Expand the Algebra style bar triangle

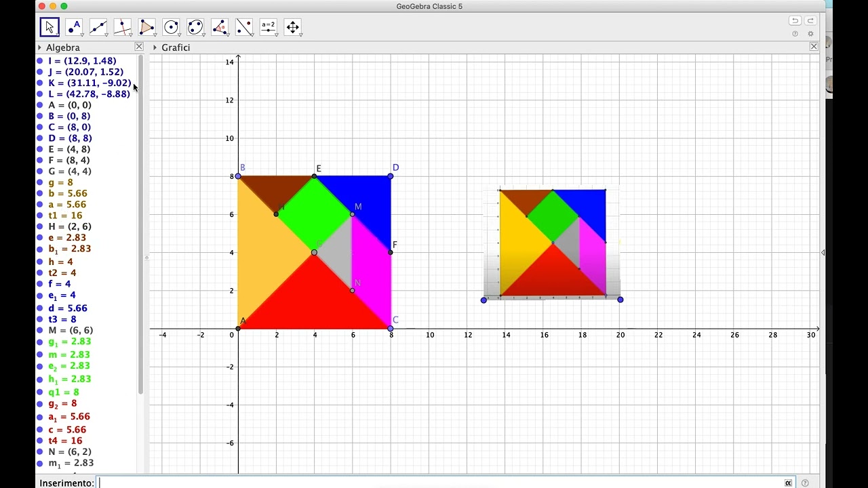click(39, 47)
